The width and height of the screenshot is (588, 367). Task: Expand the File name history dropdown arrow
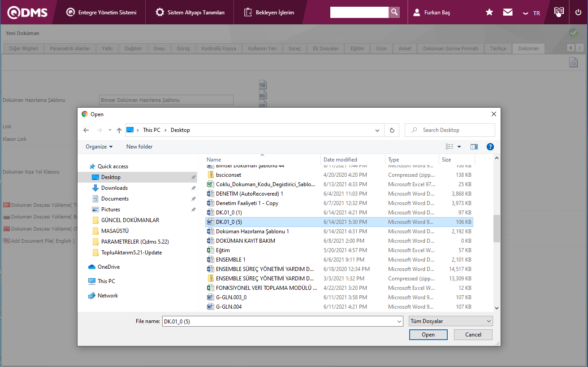point(399,321)
